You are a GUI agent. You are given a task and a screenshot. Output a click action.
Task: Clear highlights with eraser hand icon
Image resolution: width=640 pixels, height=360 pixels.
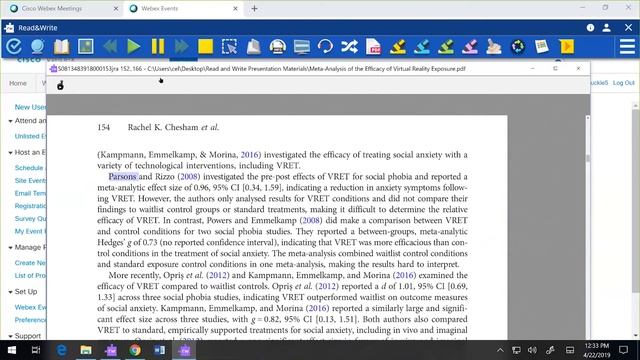click(x=494, y=47)
